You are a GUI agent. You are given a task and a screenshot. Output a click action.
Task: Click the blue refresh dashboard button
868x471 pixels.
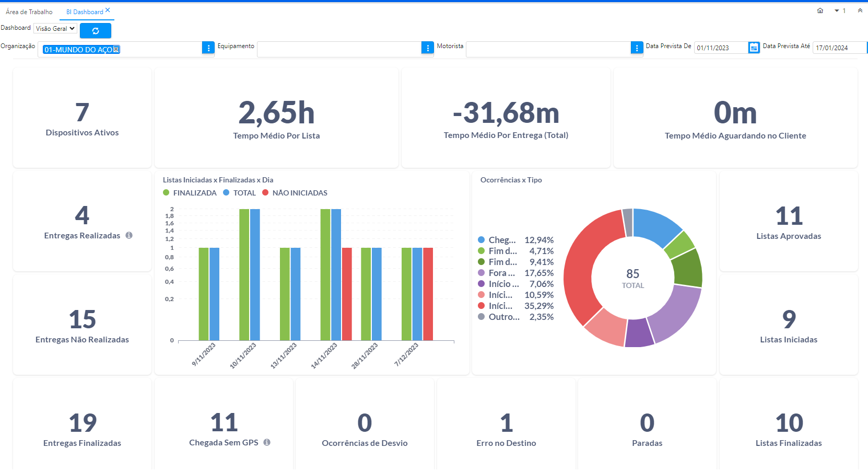point(95,31)
